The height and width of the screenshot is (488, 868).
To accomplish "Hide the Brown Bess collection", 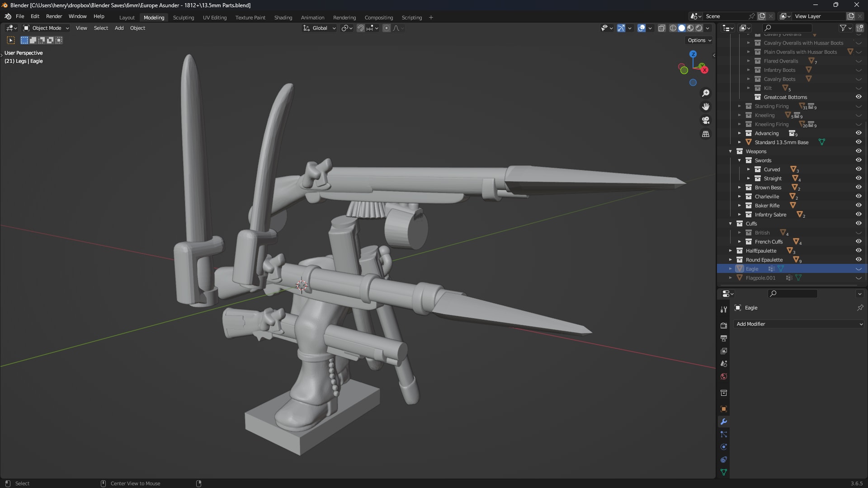I will pyautogui.click(x=858, y=187).
